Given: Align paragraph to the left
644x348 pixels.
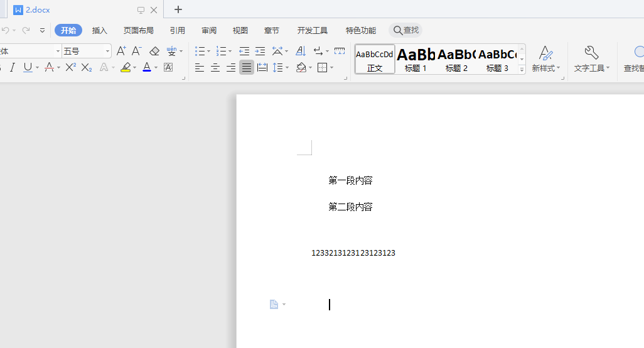Looking at the screenshot, I should tap(200, 67).
